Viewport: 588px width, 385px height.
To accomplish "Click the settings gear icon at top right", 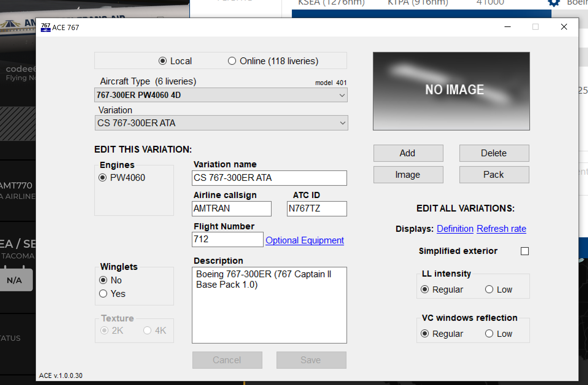I will tap(554, 3).
